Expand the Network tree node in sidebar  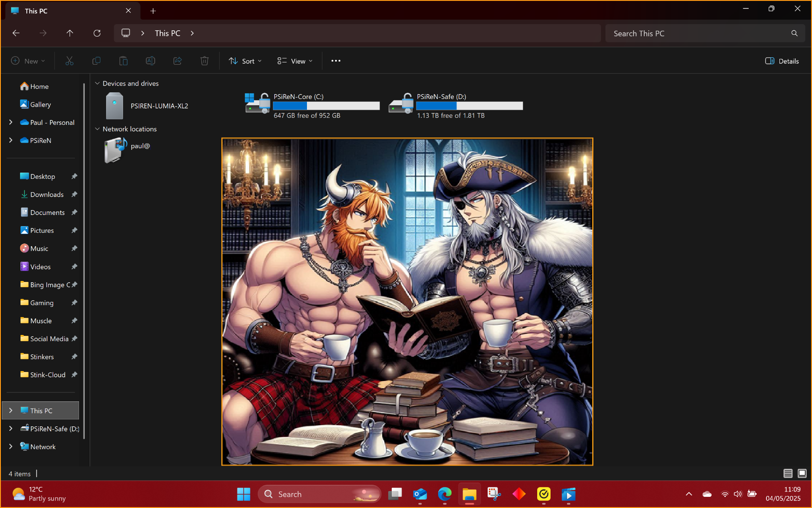point(11,446)
